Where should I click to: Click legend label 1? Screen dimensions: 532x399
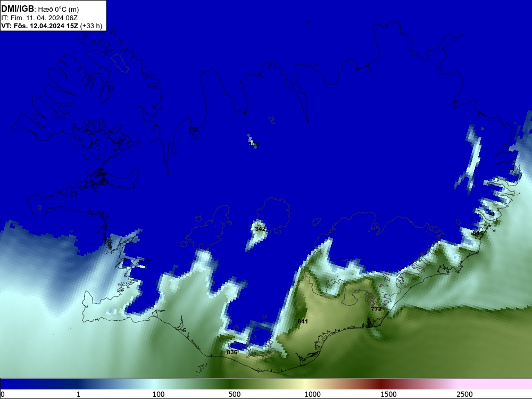[78, 394]
